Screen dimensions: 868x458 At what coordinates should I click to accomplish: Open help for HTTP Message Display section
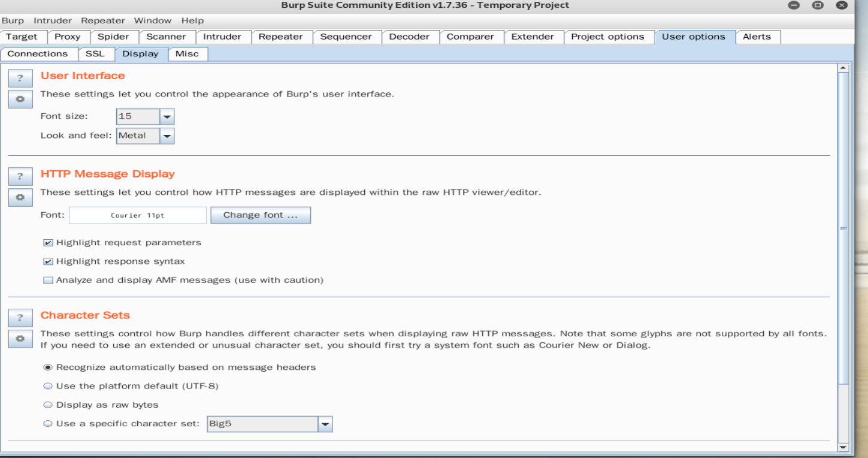pyautogui.click(x=20, y=177)
